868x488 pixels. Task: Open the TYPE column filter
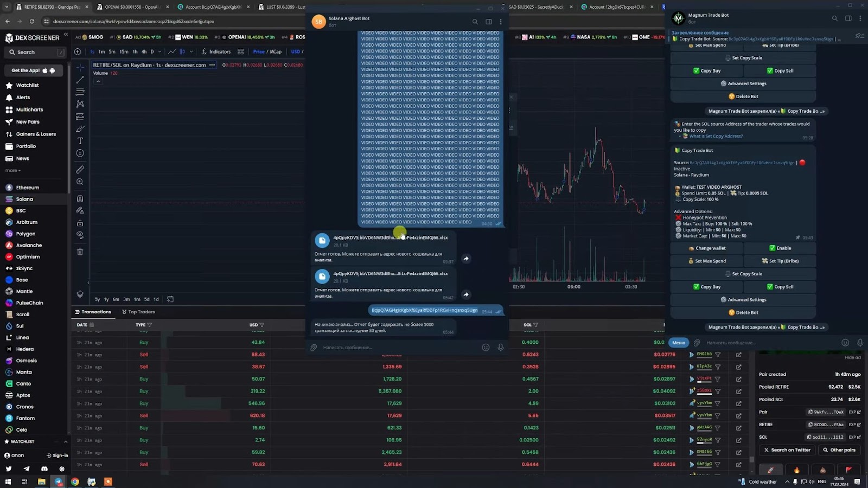coord(150,325)
